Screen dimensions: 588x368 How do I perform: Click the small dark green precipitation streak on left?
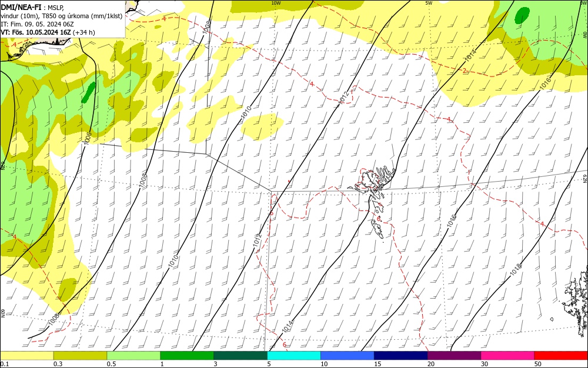[88, 92]
